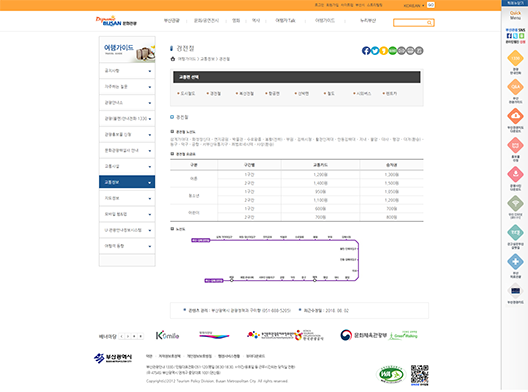
Task: Open the fifth top navigation item ending in Talk
Action: tap(285, 21)
